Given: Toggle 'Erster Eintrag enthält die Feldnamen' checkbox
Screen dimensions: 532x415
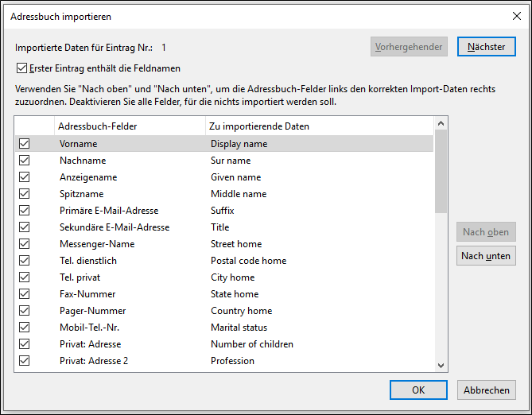Looking at the screenshot, I should (x=21, y=68).
